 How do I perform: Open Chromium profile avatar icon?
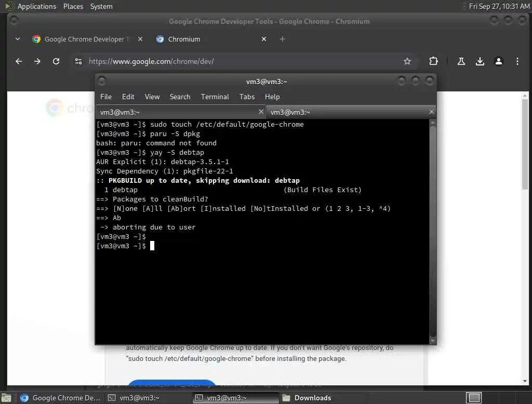(x=498, y=61)
